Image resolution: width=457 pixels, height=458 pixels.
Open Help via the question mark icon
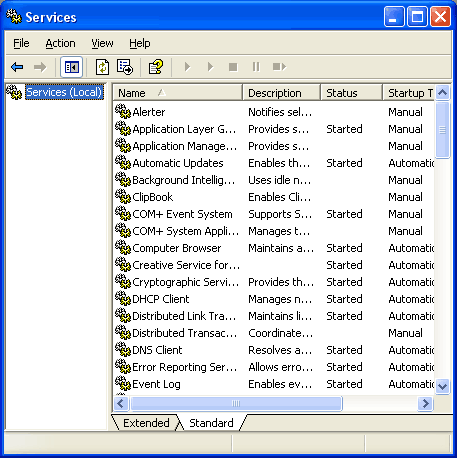click(156, 67)
